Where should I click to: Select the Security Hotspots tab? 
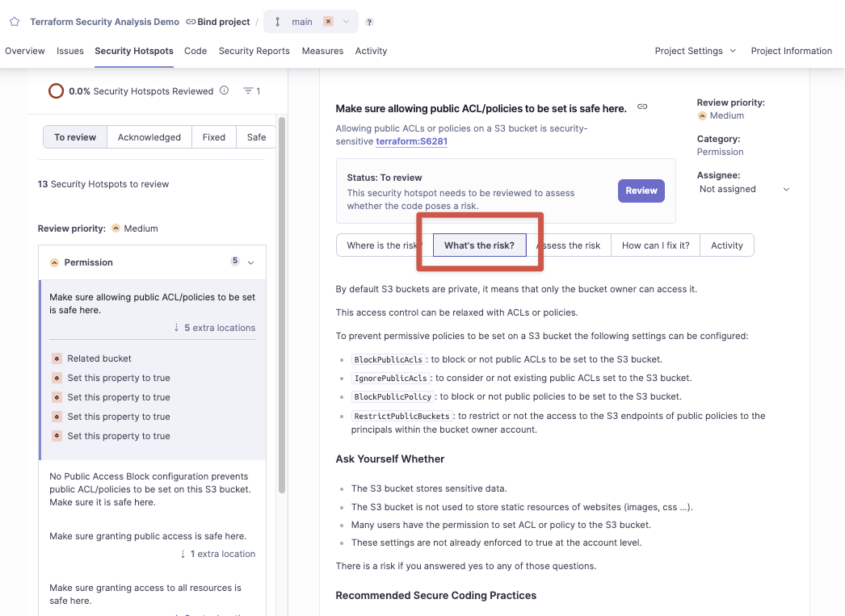pyautogui.click(x=134, y=51)
